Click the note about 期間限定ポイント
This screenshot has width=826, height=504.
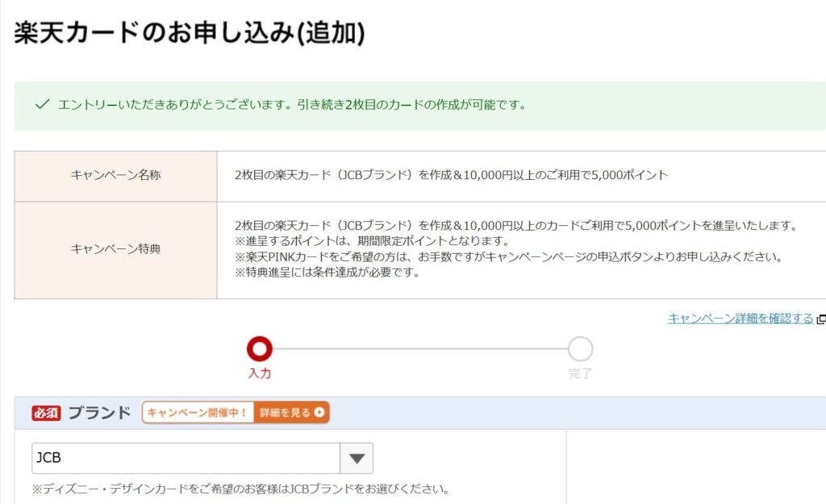tap(373, 241)
